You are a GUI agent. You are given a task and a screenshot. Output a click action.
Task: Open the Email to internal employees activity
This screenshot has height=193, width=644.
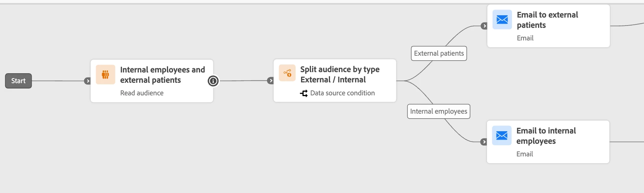pos(546,136)
